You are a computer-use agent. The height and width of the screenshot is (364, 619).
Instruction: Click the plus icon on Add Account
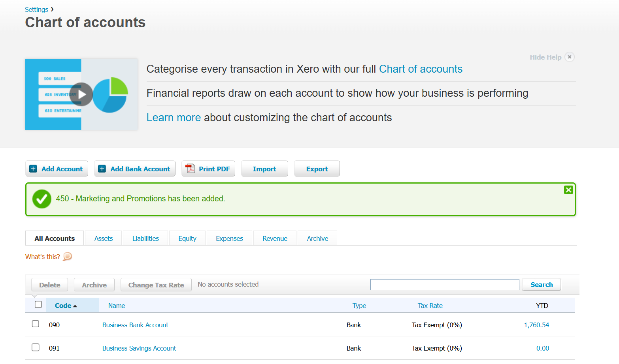pyautogui.click(x=33, y=169)
